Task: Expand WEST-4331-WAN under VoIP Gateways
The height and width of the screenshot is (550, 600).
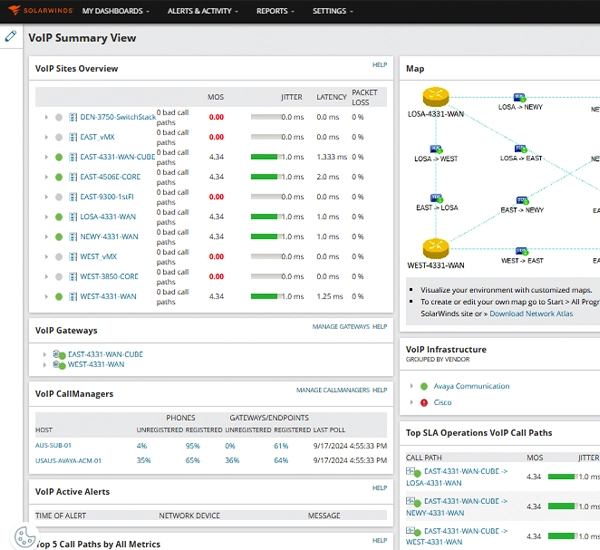Action: pyautogui.click(x=45, y=364)
